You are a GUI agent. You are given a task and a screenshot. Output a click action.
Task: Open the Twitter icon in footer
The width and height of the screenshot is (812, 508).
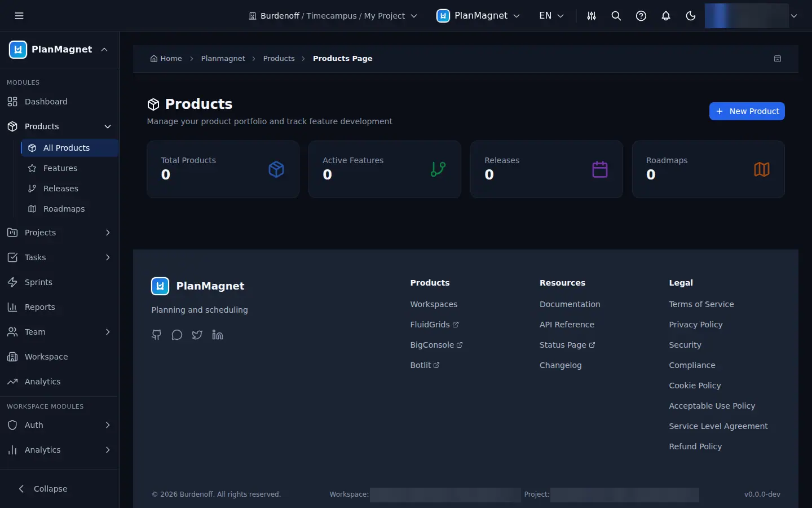coord(197,335)
